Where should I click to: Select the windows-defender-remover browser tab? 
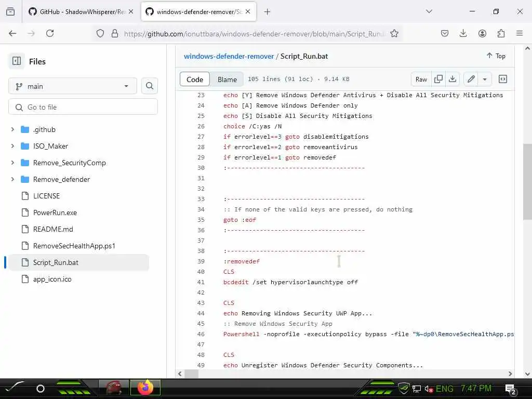[198, 12]
